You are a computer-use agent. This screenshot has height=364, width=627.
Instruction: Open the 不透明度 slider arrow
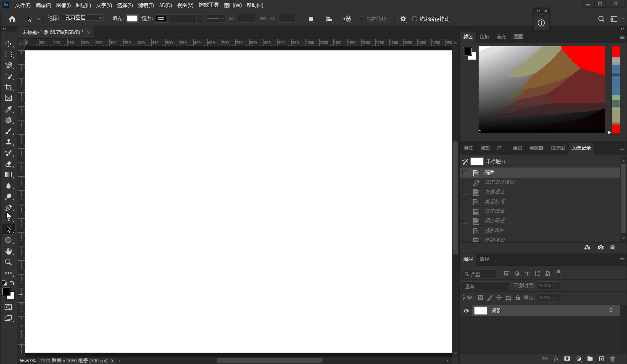click(557, 286)
